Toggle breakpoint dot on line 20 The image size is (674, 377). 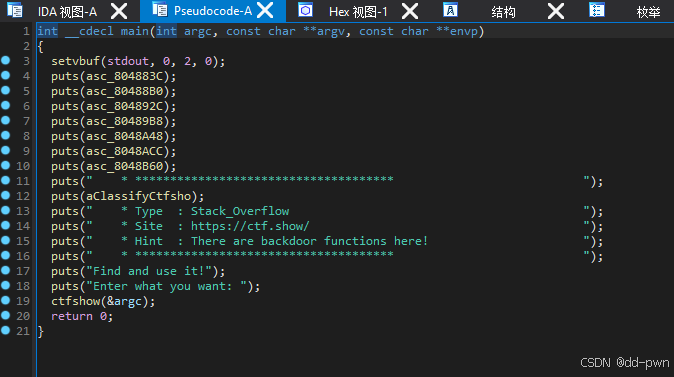point(6,316)
